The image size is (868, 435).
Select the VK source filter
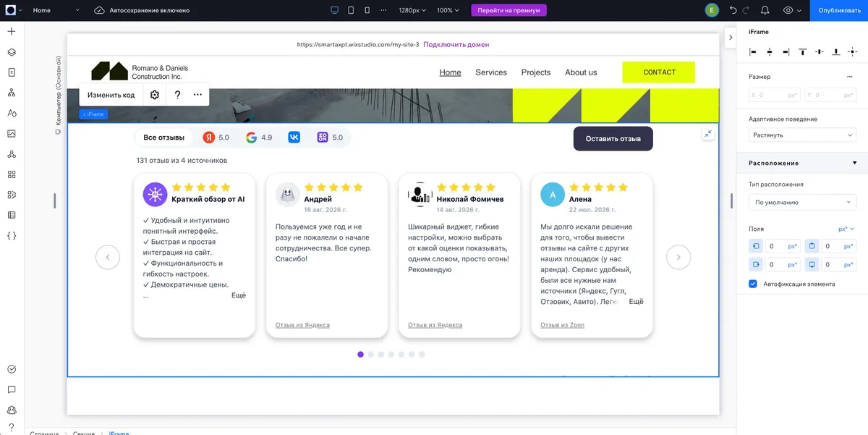pos(294,137)
